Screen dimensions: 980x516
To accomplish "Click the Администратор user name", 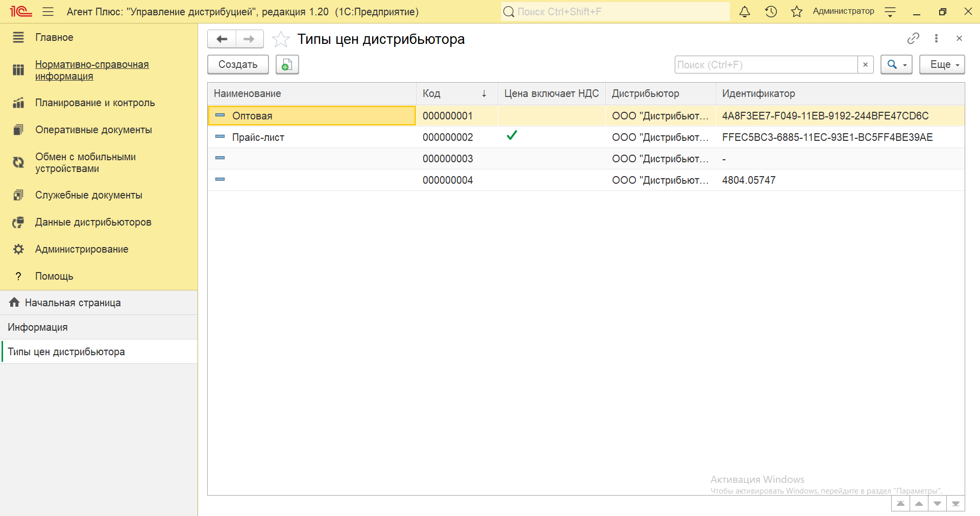I will 843,11.
